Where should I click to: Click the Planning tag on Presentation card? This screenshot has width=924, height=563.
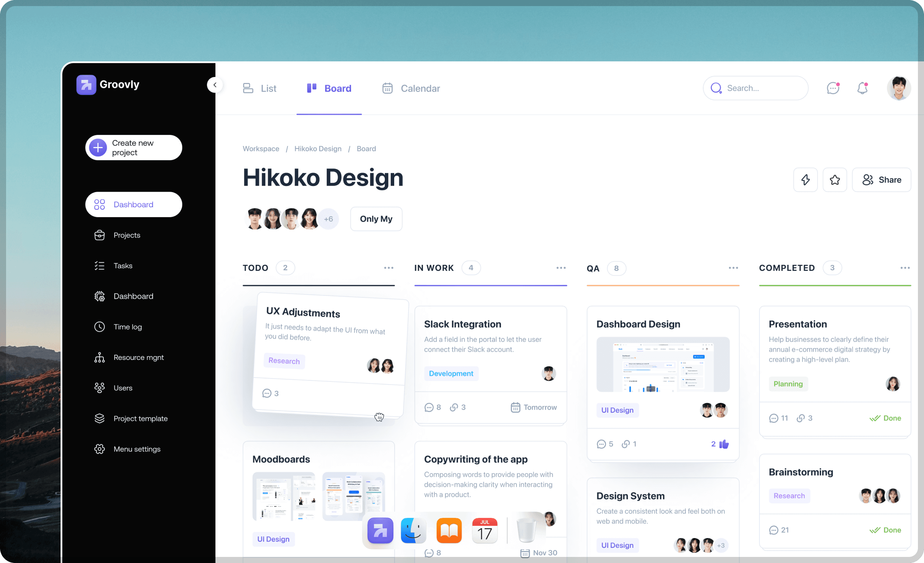point(788,384)
